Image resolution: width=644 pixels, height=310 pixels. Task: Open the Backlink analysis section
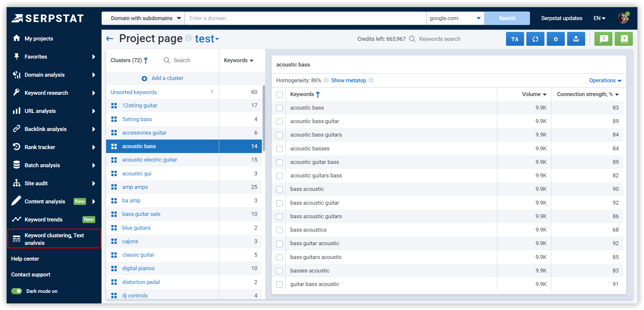point(46,129)
